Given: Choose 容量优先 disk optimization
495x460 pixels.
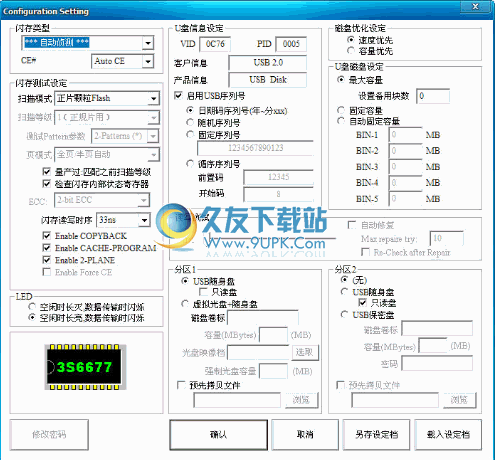Looking at the screenshot, I should [x=351, y=50].
